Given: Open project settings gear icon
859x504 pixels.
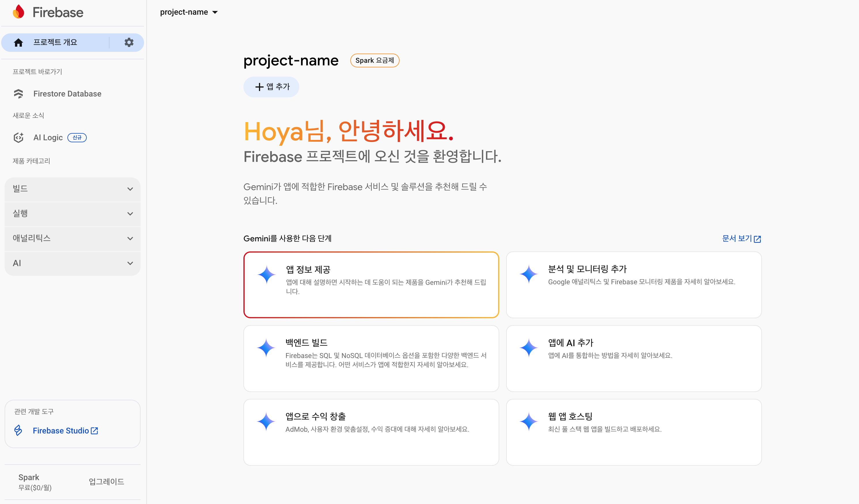Looking at the screenshot, I should (x=129, y=42).
